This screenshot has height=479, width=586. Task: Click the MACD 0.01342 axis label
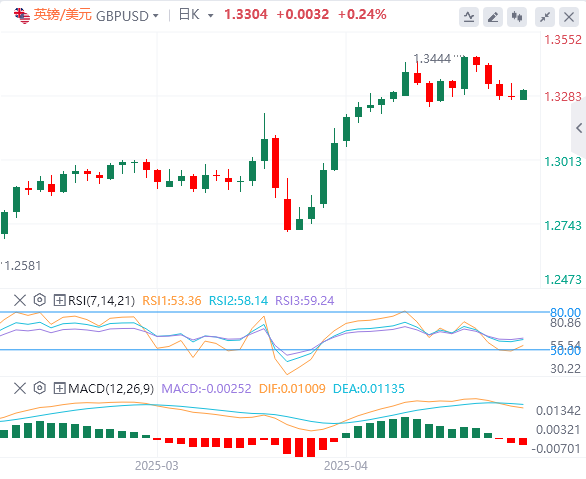[x=558, y=411]
